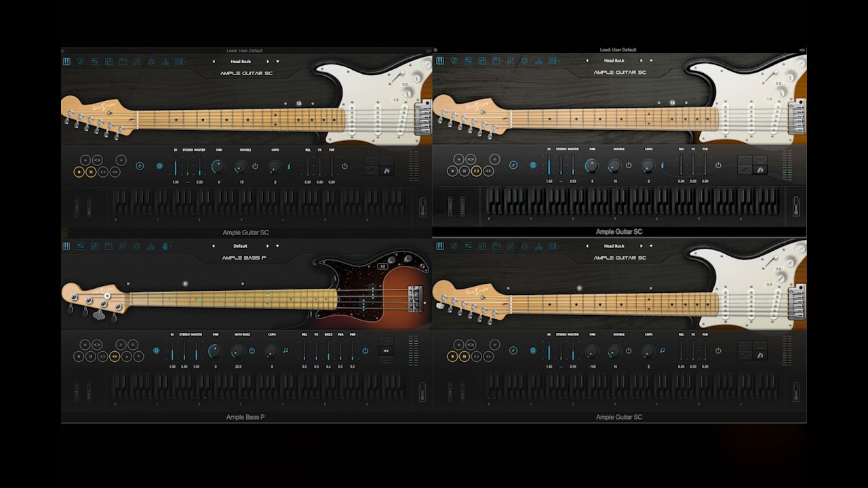The width and height of the screenshot is (868, 488).
Task: Click the Head Rush preset name in the top-left Ample Guitar SC
Action: pos(241,62)
